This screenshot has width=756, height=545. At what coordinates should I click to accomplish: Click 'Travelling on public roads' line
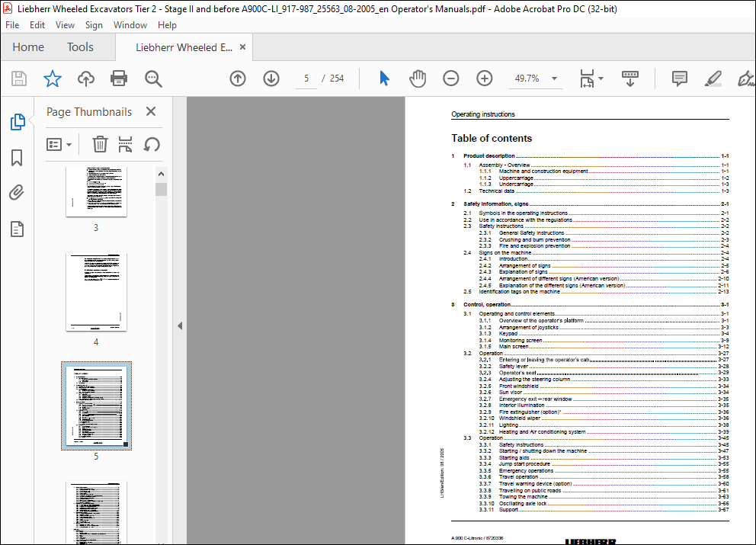[x=530, y=491]
